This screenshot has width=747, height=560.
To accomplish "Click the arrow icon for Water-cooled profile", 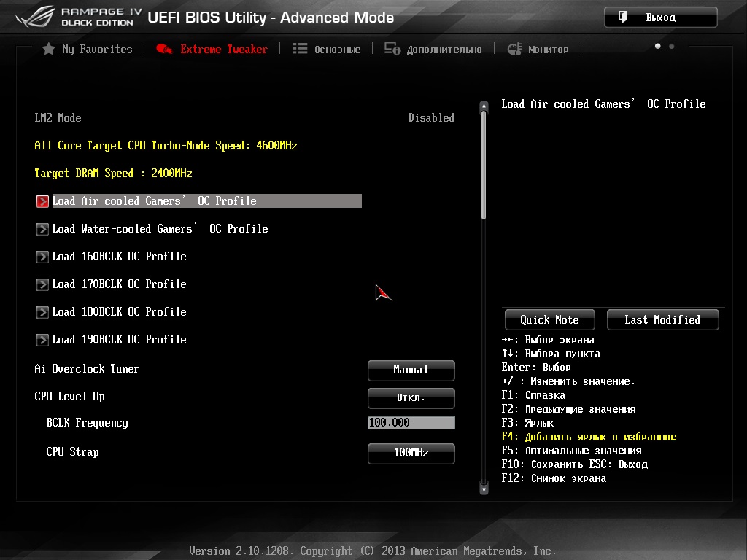I will [x=42, y=229].
